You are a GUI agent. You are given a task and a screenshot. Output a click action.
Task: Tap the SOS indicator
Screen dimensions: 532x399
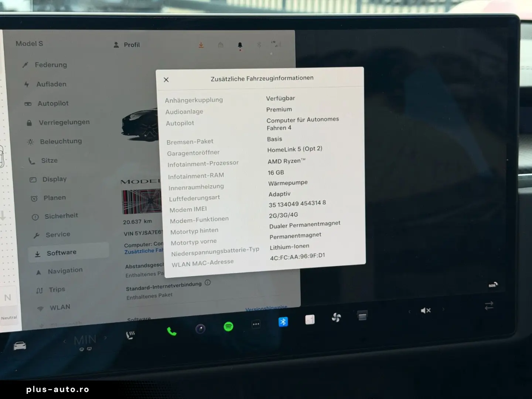point(493,285)
